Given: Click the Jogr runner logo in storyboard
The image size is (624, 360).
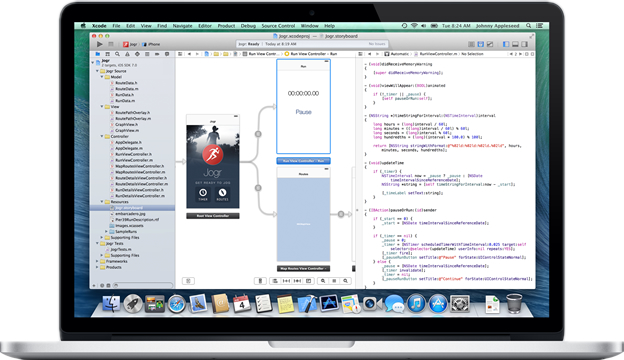Looking at the screenshot, I should coord(213,154).
